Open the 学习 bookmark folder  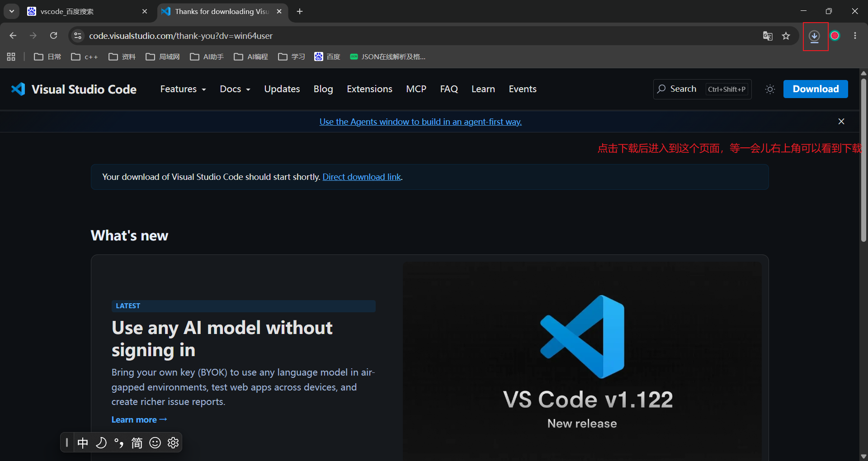[292, 56]
